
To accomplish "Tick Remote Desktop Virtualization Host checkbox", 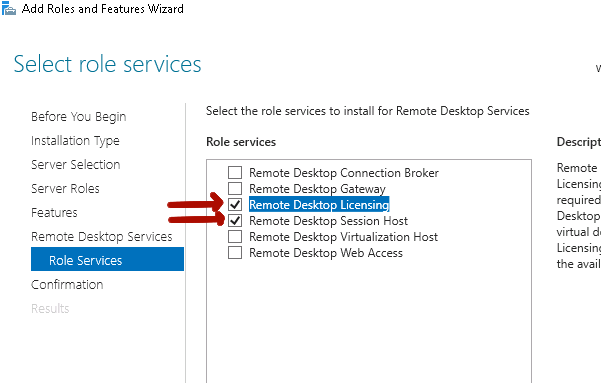I will click(235, 237).
